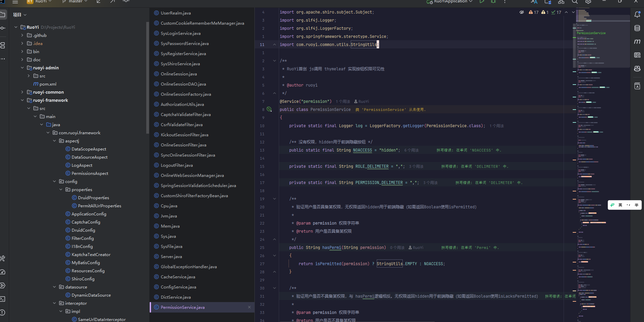The image size is (644, 322).
Task: Collapse the aspectj package node
Action: click(54, 141)
